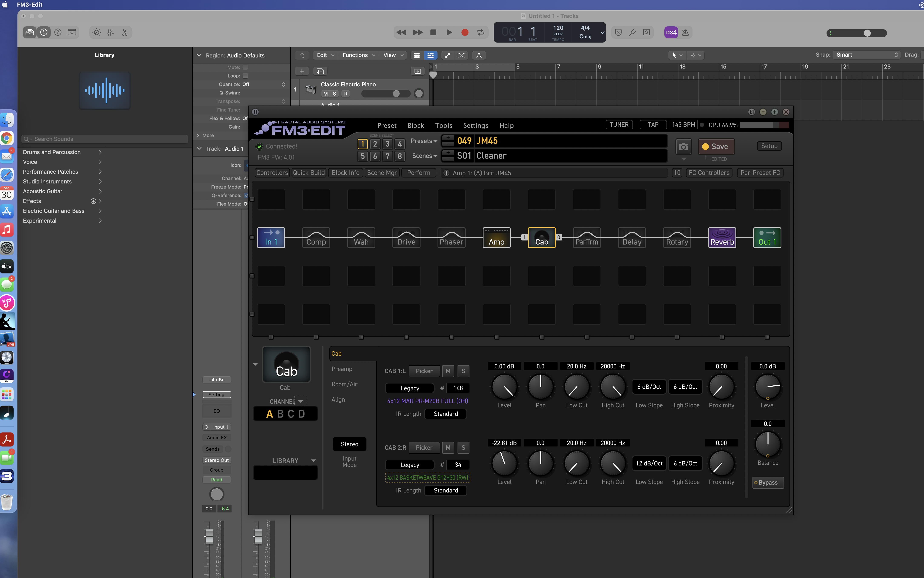The height and width of the screenshot is (578, 924).
Task: Select scene 2 in Scene Select
Action: tap(375, 144)
